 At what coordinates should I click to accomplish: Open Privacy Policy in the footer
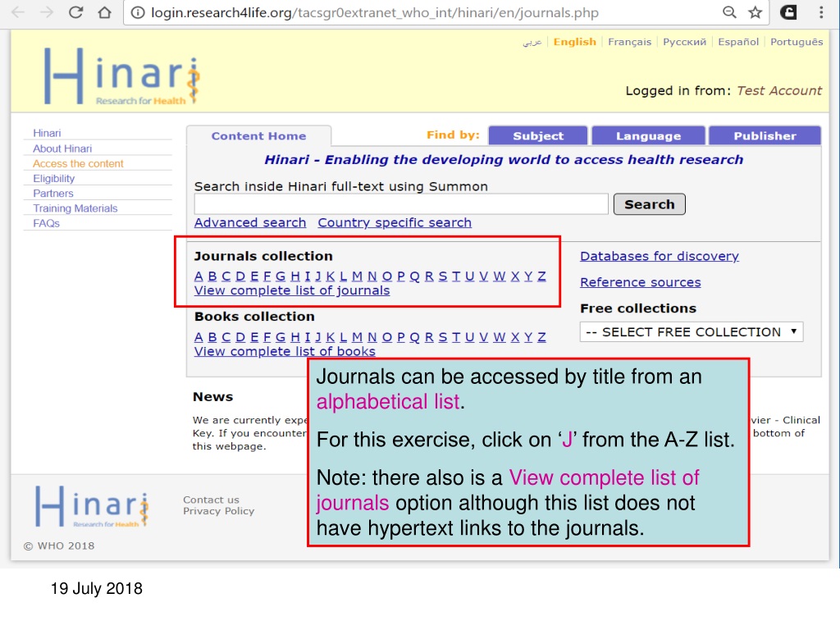coord(218,511)
